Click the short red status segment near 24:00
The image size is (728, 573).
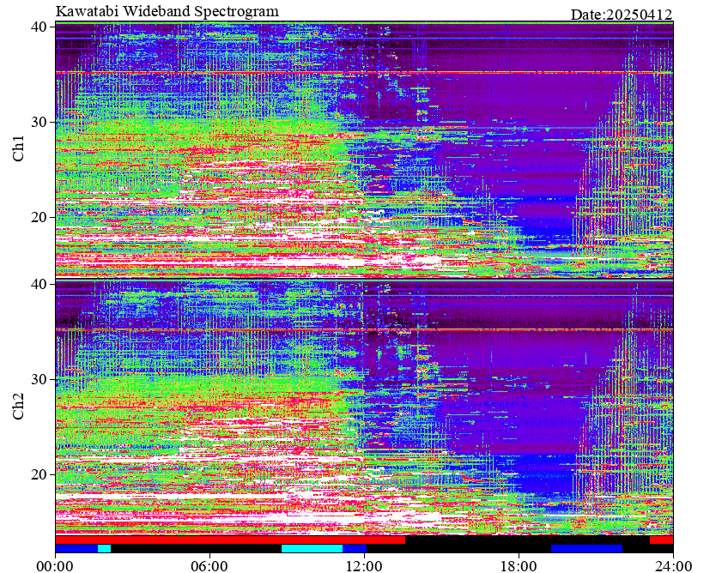point(661,540)
